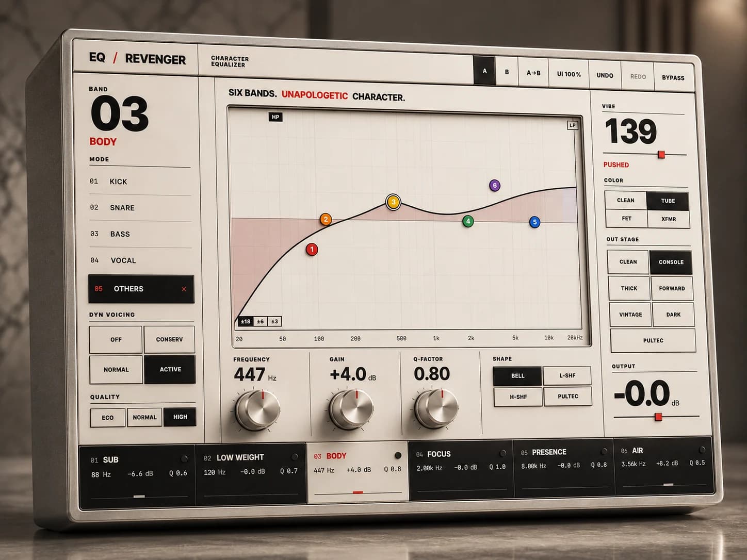This screenshot has height=560, width=747.
Task: Click the Frequency knob
Action: [x=257, y=410]
